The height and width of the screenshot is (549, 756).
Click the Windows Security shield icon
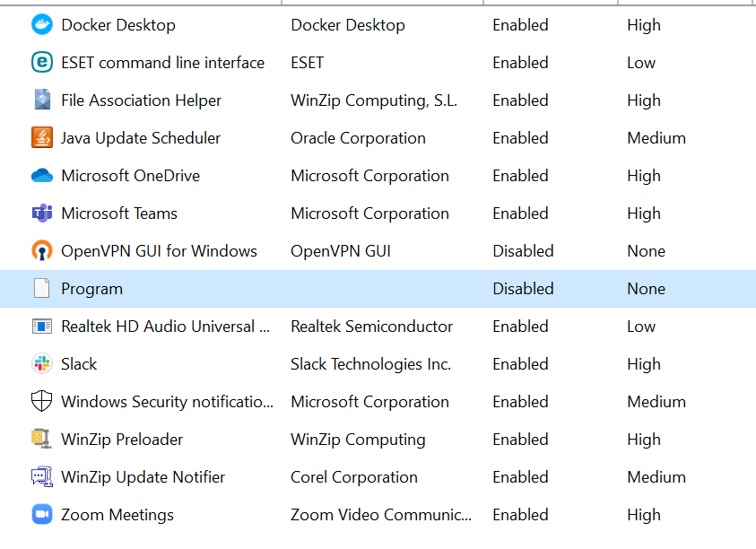42,401
